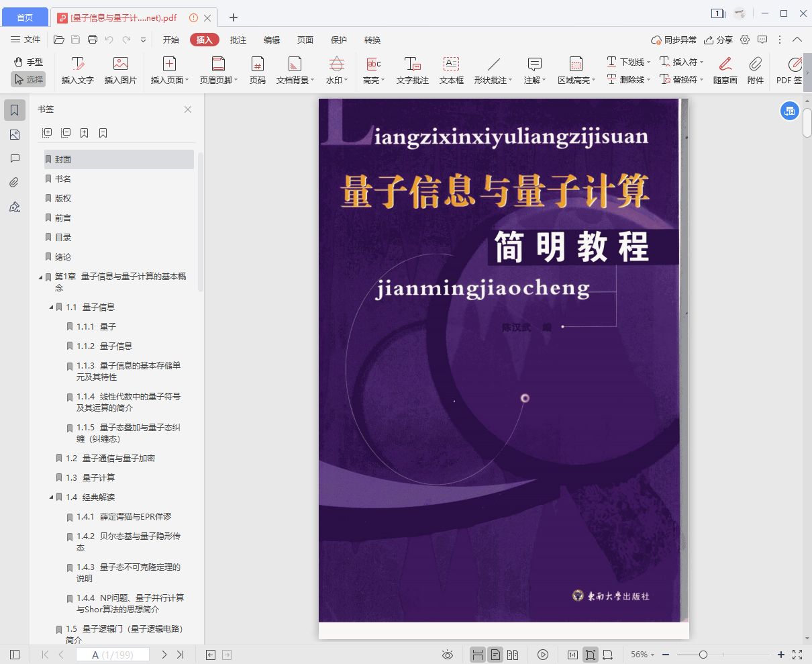The width and height of the screenshot is (812, 664).
Task: Open Text Annotation tool
Action: pos(412,70)
